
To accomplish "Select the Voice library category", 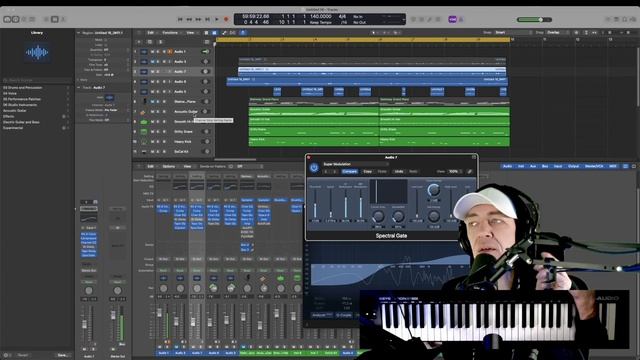I will click(x=10, y=93).
